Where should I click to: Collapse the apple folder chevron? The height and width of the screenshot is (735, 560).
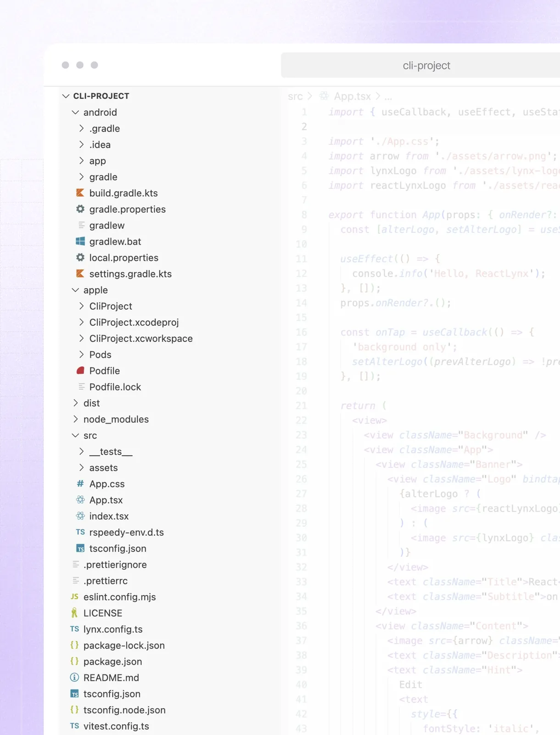point(76,290)
